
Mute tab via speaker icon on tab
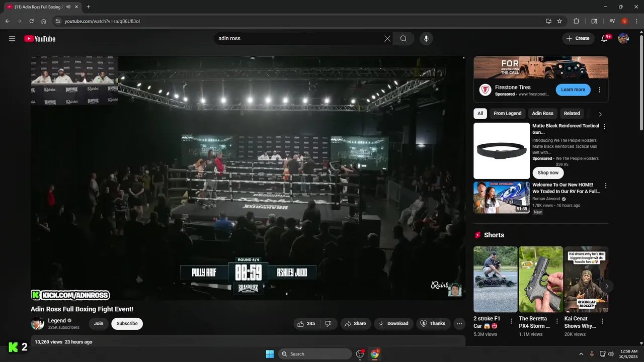pos(68,7)
